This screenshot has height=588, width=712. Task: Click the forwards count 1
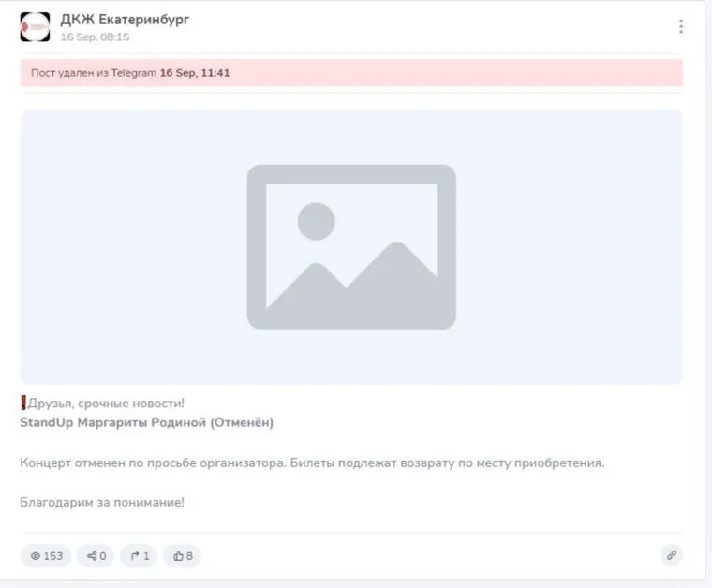click(146, 556)
